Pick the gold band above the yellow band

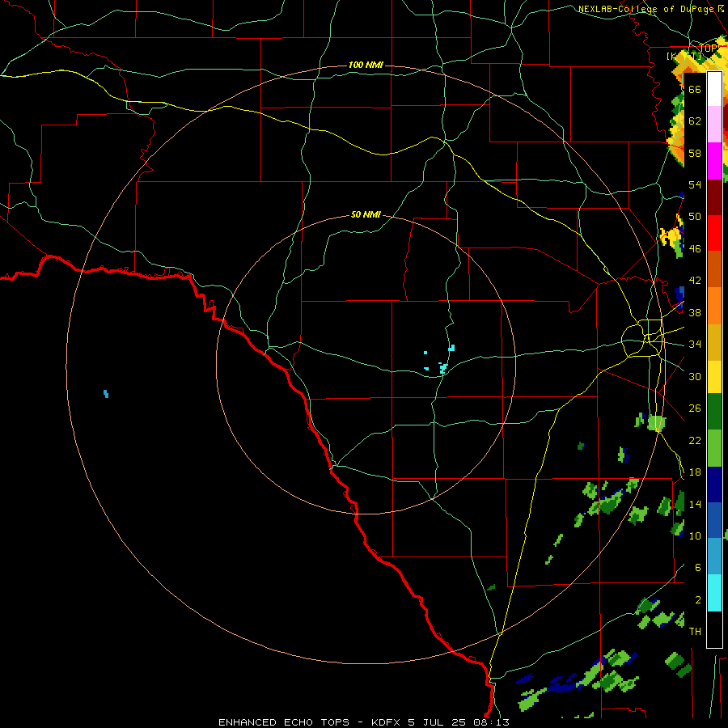click(x=714, y=343)
